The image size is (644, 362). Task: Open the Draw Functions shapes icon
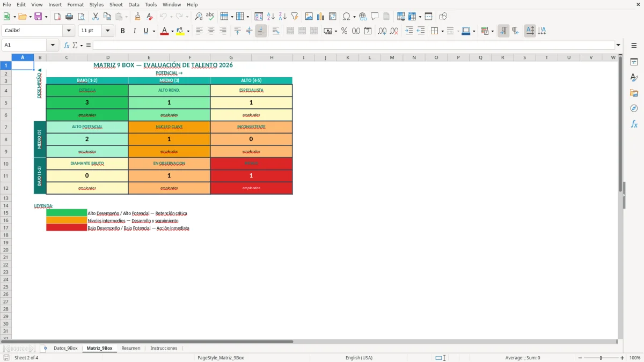pos(443,17)
